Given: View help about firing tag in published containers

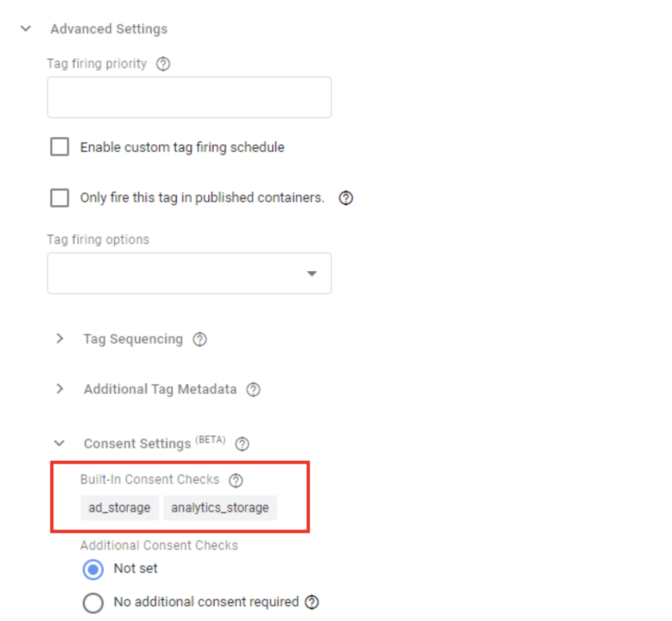Looking at the screenshot, I should pyautogui.click(x=346, y=198).
